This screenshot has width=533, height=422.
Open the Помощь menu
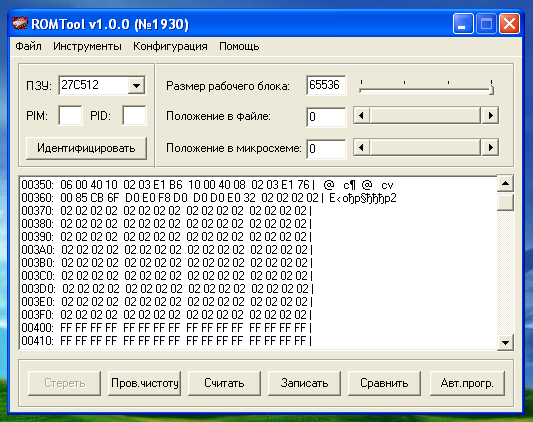click(x=239, y=46)
